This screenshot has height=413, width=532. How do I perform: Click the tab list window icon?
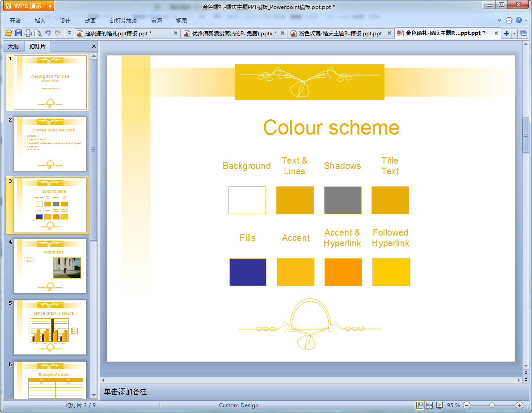(524, 33)
